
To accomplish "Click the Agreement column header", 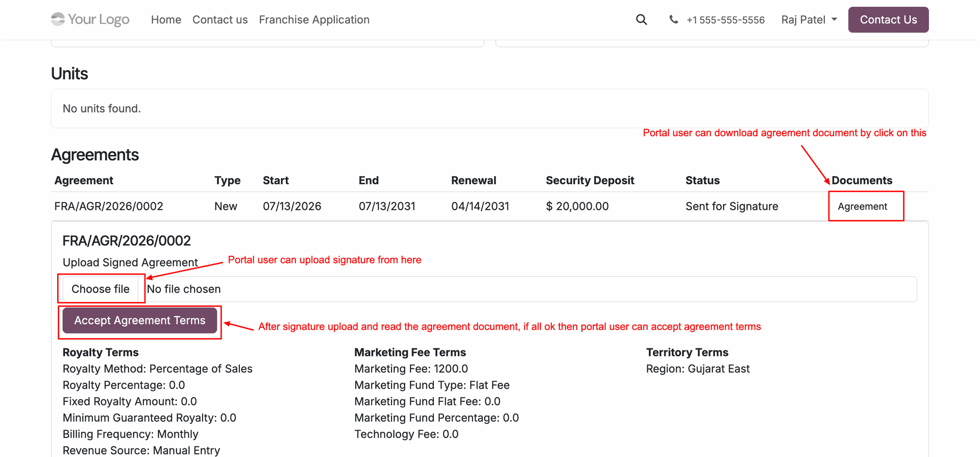I will [x=84, y=180].
